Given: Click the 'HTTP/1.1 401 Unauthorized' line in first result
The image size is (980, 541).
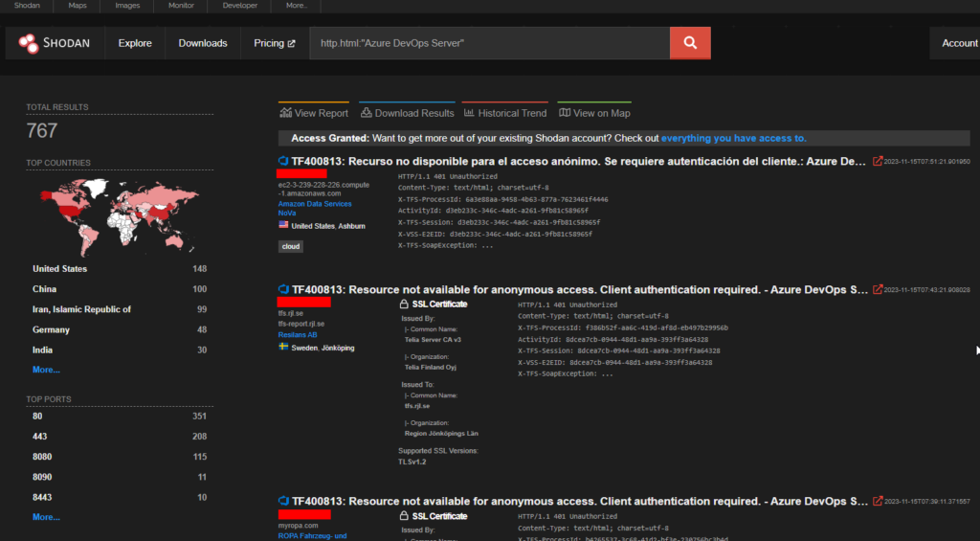Looking at the screenshot, I should pyautogui.click(x=448, y=176).
